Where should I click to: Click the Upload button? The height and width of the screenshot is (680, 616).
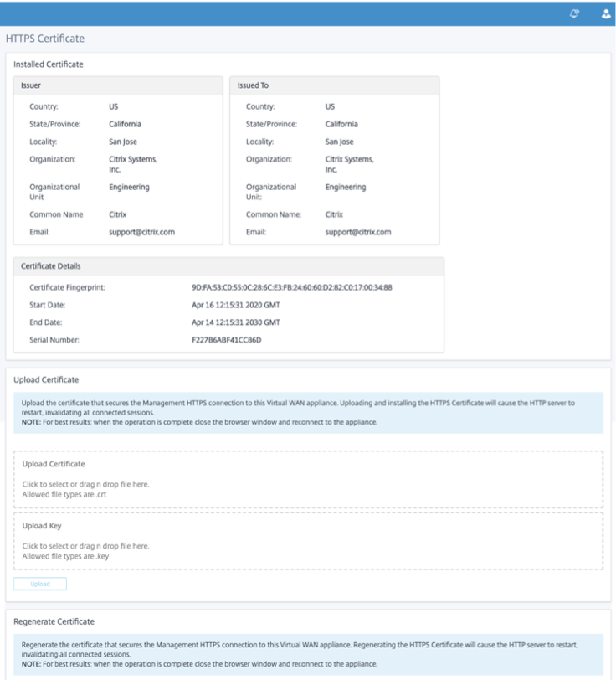pyautogui.click(x=40, y=584)
